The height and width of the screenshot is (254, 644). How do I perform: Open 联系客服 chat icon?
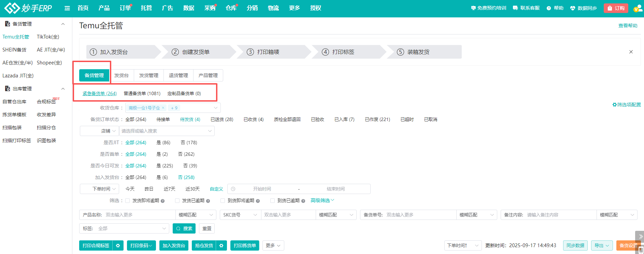tap(515, 8)
